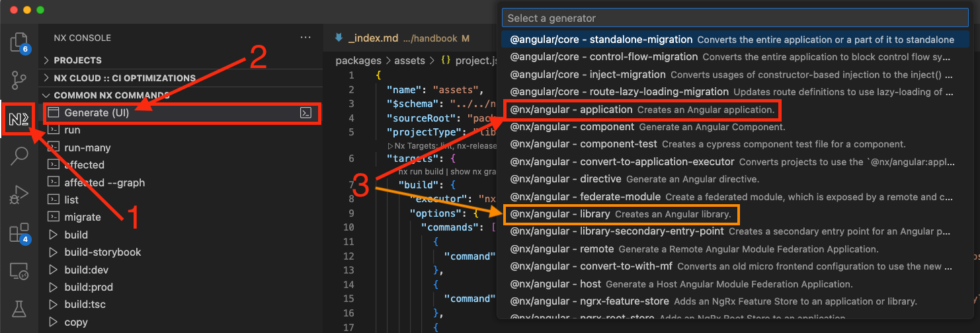Click JSON braces icon in breadcrumb
Image resolution: width=980 pixels, height=333 pixels.
[x=446, y=61]
